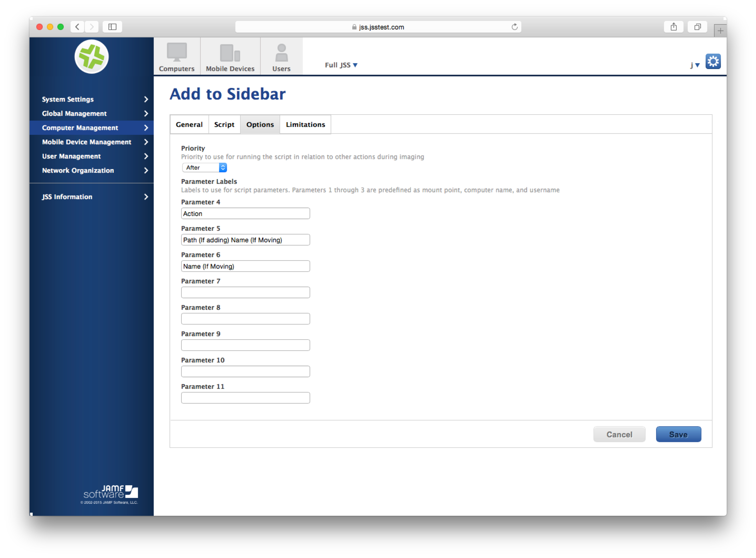The image size is (756, 558).
Task: Expand User Management in the sidebar
Action: [x=91, y=156]
